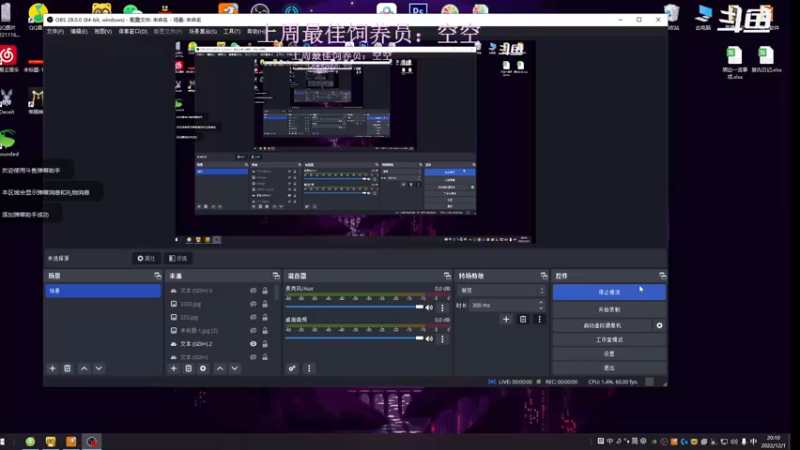800x450 pixels.
Task: Delete the selected scene using the trash icon
Action: 67,368
